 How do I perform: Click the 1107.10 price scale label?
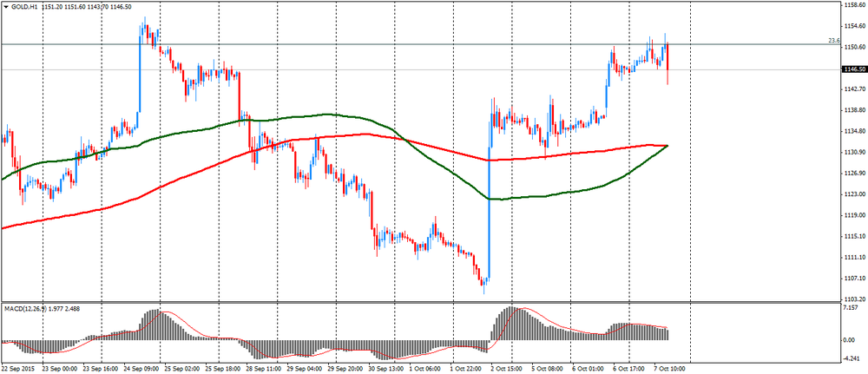pyautogui.click(x=855, y=279)
